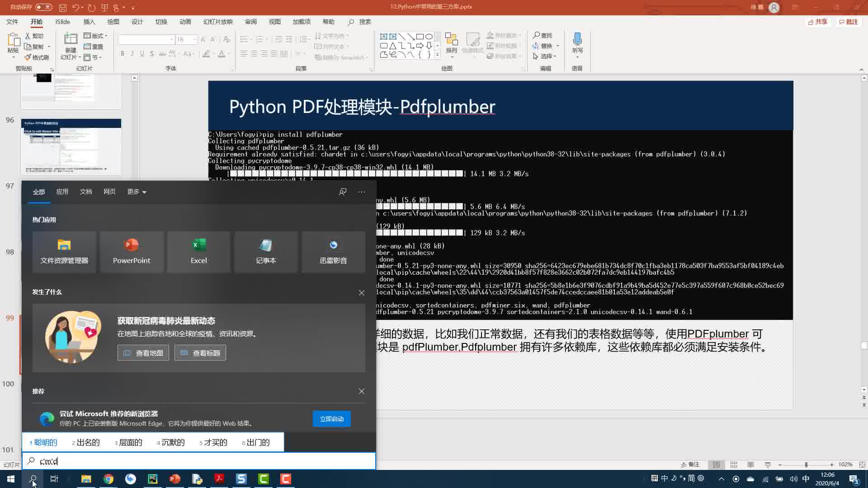Click the 格式刷 format painter icon

28,57
